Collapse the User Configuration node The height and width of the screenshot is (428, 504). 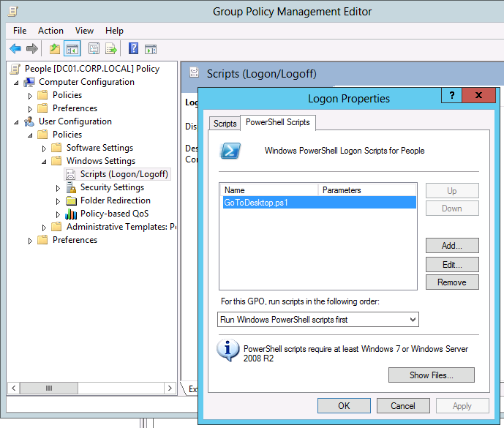point(17,121)
